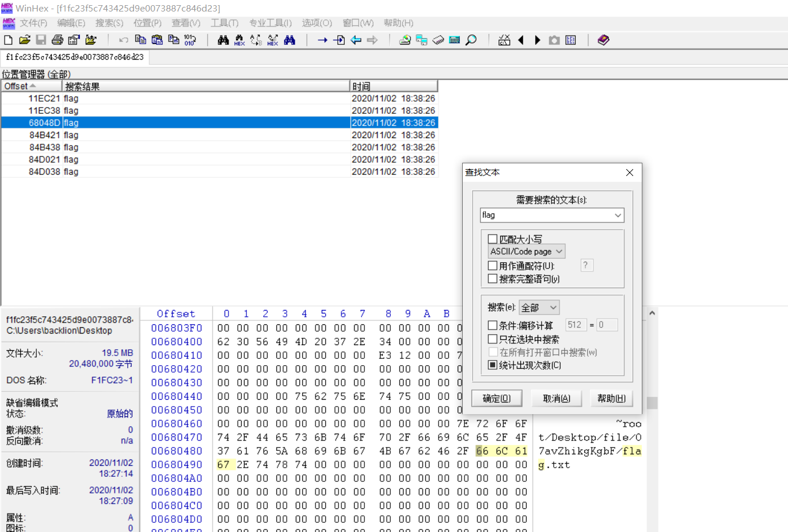This screenshot has height=532, width=788.
Task: Click the magnifying glass Analyze icon
Action: (x=471, y=40)
